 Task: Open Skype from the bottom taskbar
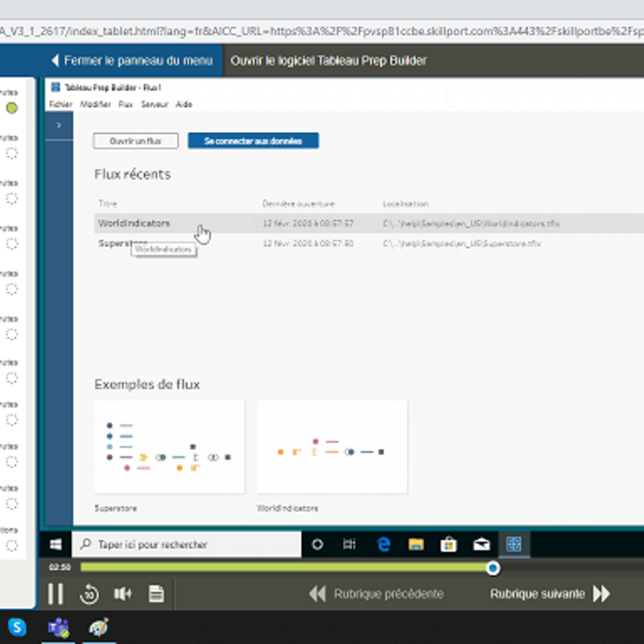[17, 627]
